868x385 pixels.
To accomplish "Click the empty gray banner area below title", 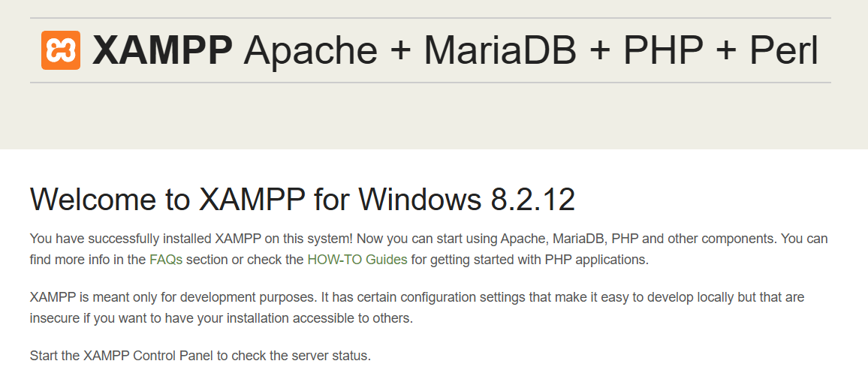I will coord(431,116).
